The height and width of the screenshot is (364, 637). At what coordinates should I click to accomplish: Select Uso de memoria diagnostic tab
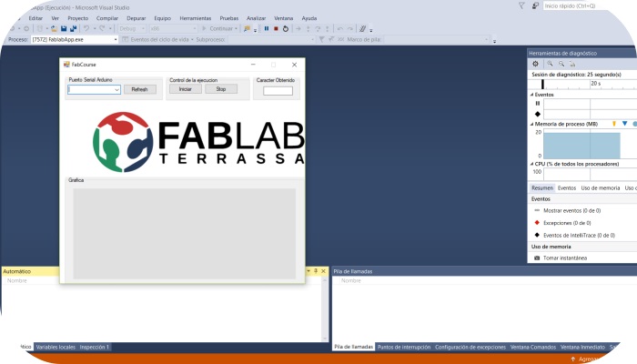tap(601, 187)
